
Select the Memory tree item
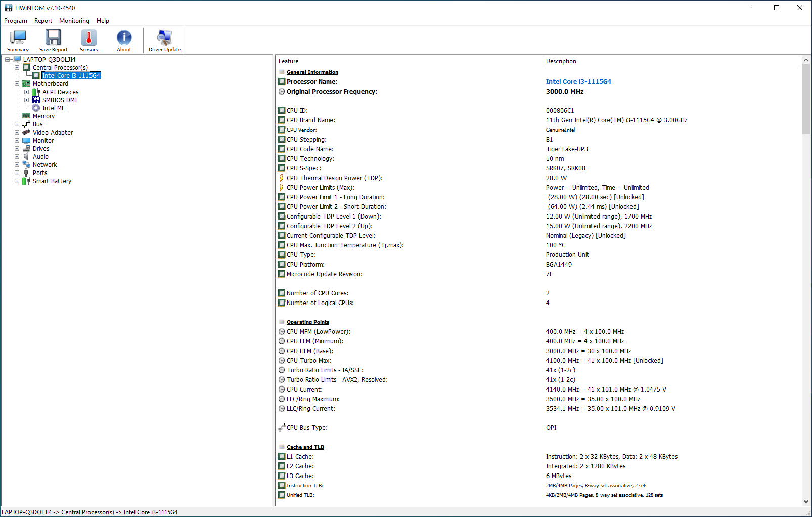coord(43,116)
